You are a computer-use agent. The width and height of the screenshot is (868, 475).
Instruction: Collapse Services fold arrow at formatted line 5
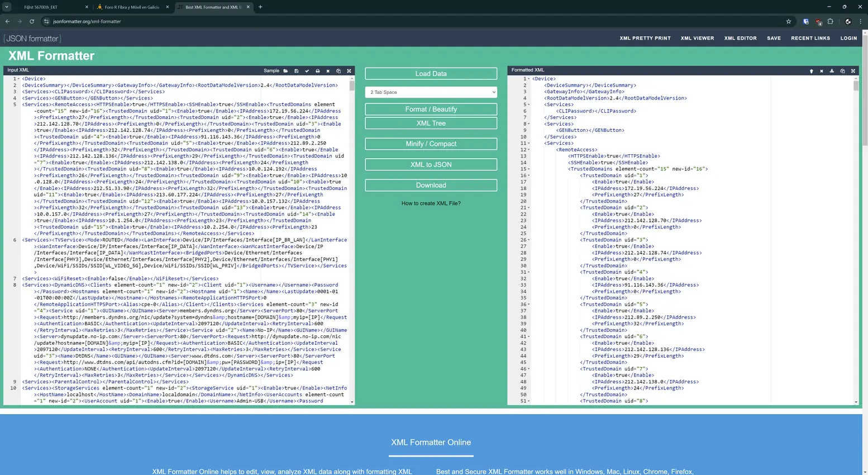coord(528,104)
